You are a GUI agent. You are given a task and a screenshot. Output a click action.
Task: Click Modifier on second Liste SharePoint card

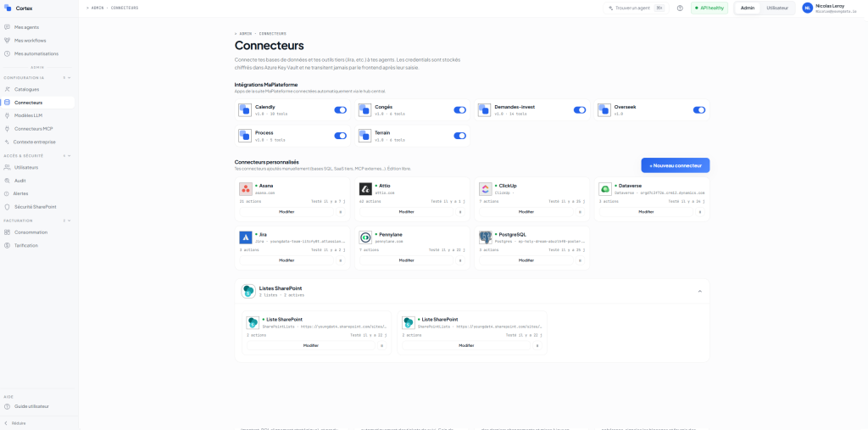(x=466, y=345)
